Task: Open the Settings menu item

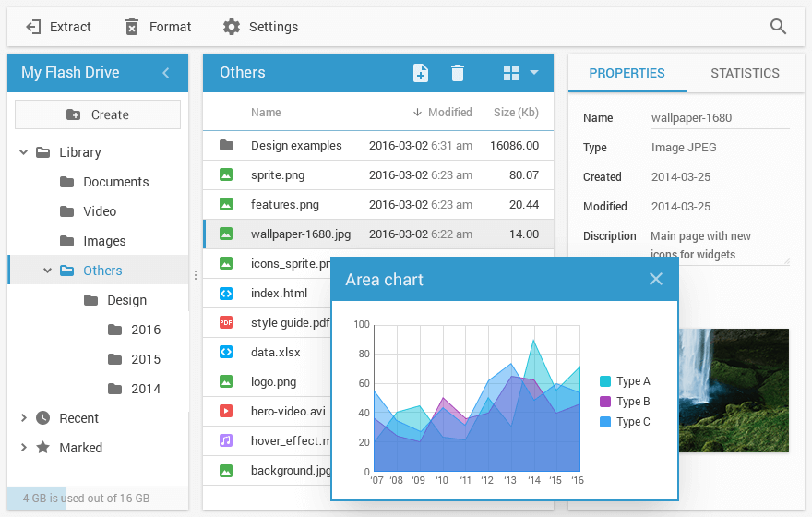Action: pyautogui.click(x=261, y=27)
